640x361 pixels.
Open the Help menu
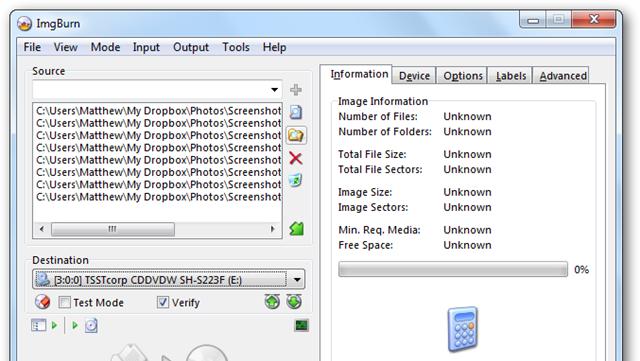click(274, 47)
